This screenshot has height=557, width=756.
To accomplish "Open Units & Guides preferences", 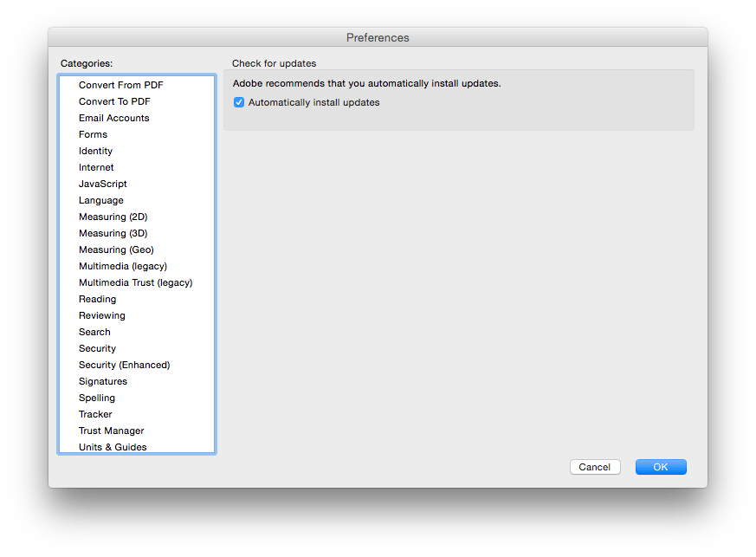I will [x=113, y=447].
